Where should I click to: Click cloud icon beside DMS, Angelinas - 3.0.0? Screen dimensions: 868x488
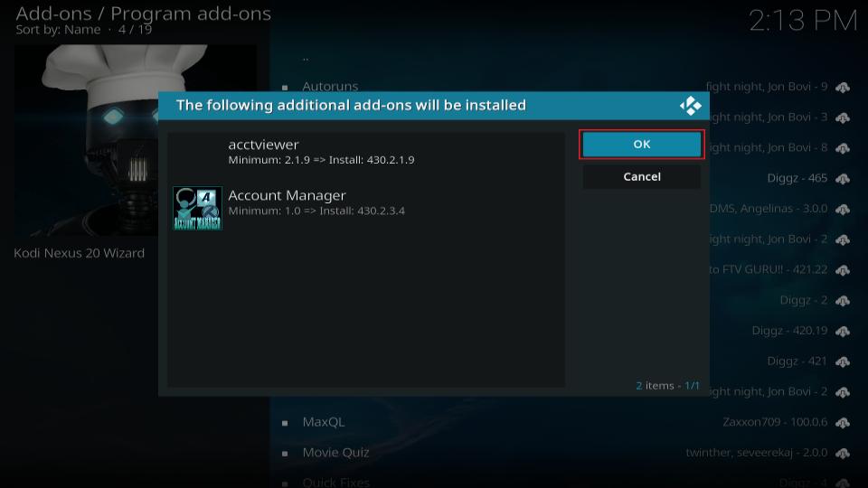point(843,209)
